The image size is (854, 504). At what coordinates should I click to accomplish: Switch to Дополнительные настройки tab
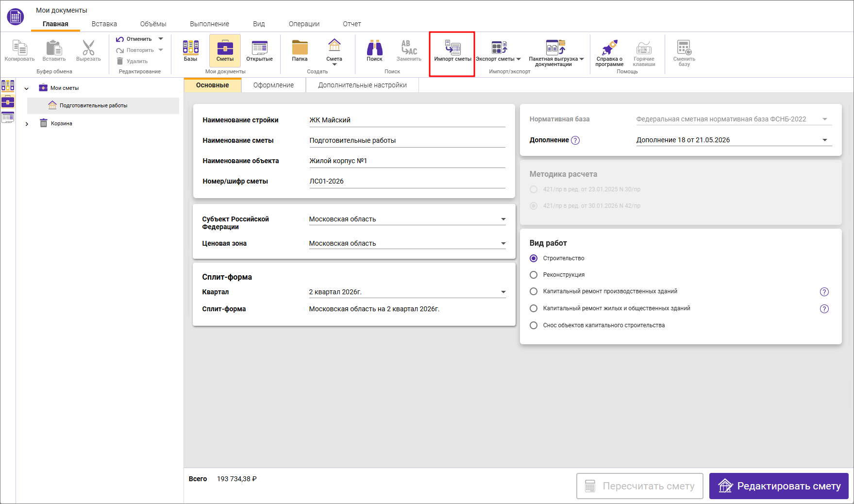tap(362, 85)
